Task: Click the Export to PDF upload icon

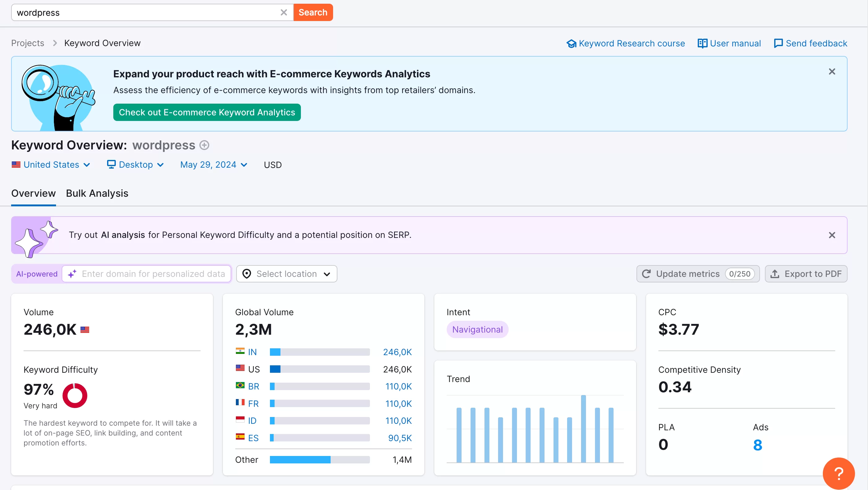Action: 775,274
